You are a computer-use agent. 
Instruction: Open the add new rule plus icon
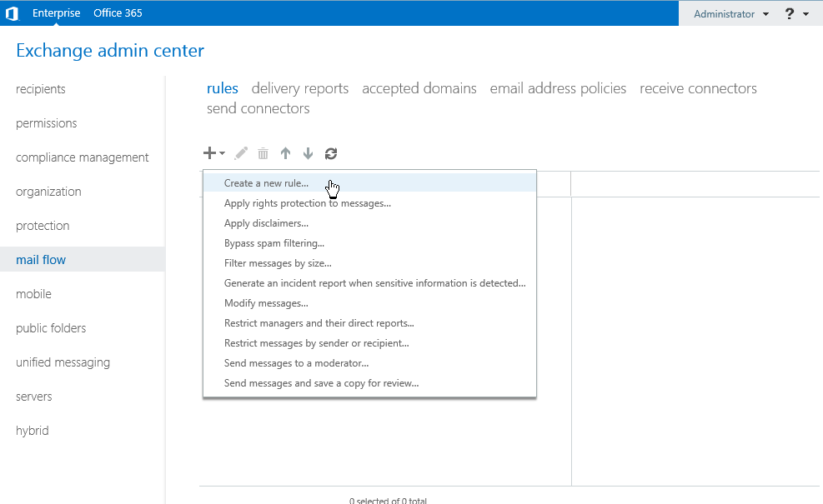209,153
